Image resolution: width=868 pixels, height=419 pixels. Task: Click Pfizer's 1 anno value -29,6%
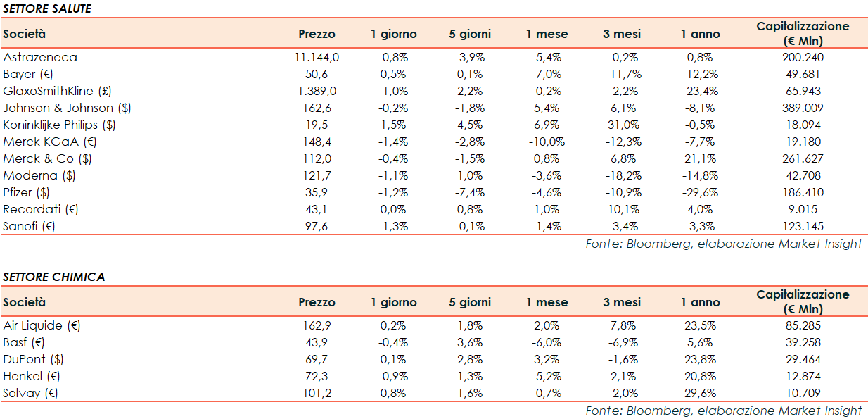coord(700,193)
